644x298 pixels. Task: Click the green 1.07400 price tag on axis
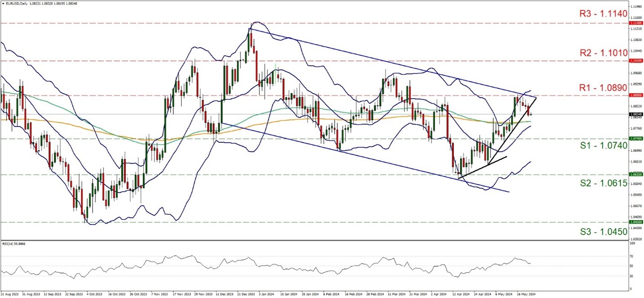(x=636, y=139)
